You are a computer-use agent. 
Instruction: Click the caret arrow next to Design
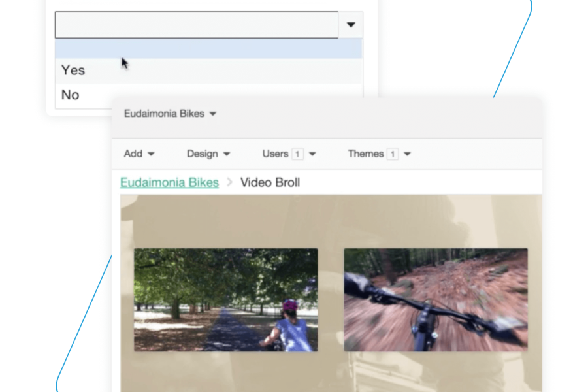point(227,155)
